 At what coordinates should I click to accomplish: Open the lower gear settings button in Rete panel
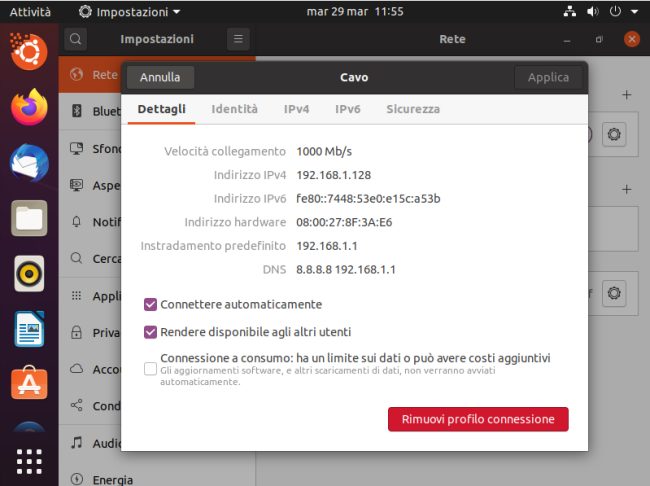pyautogui.click(x=614, y=294)
